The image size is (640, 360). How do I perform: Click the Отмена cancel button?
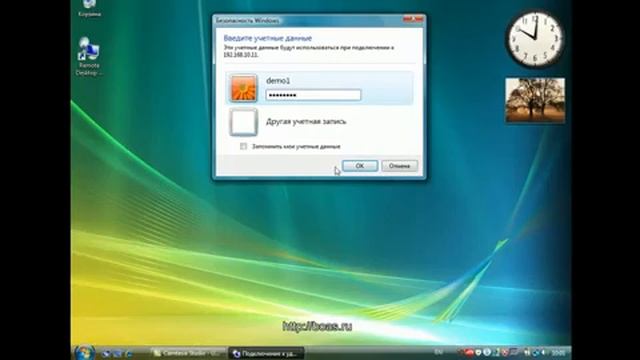399,166
